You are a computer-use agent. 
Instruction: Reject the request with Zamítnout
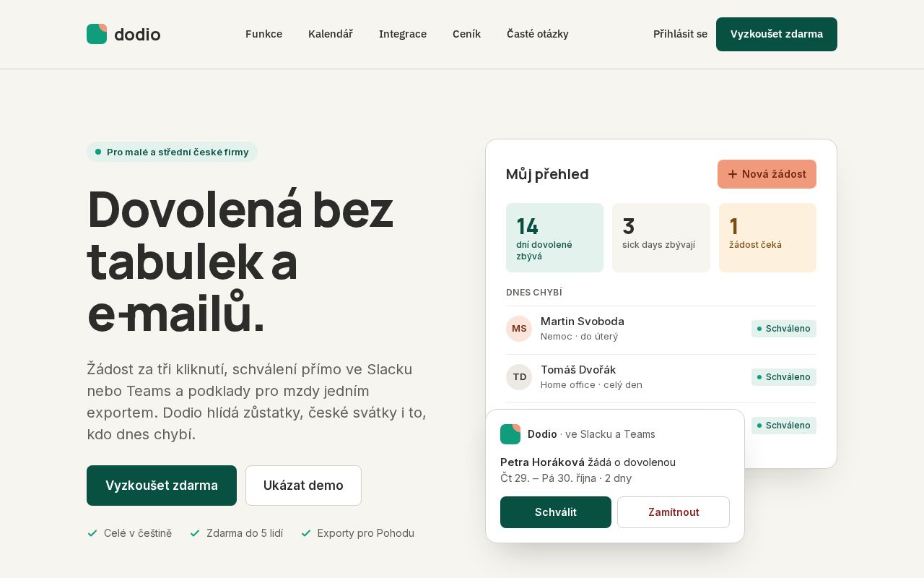[x=674, y=512]
